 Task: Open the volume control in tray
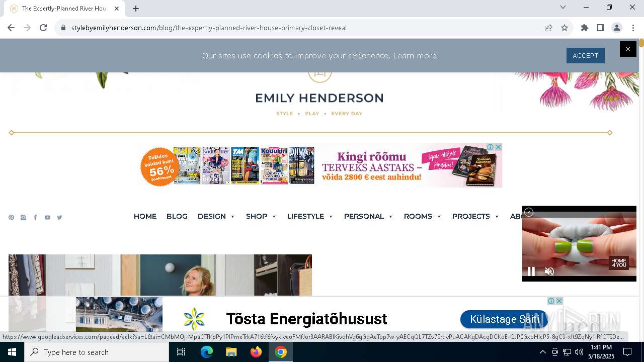pos(579,352)
